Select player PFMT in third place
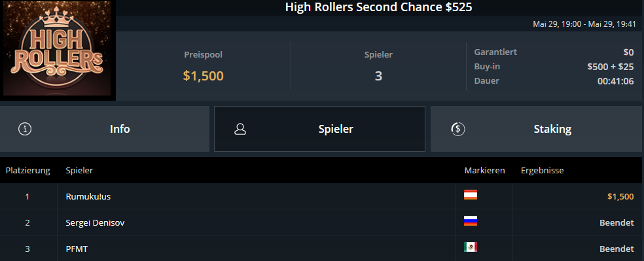644x261 pixels. [x=77, y=249]
